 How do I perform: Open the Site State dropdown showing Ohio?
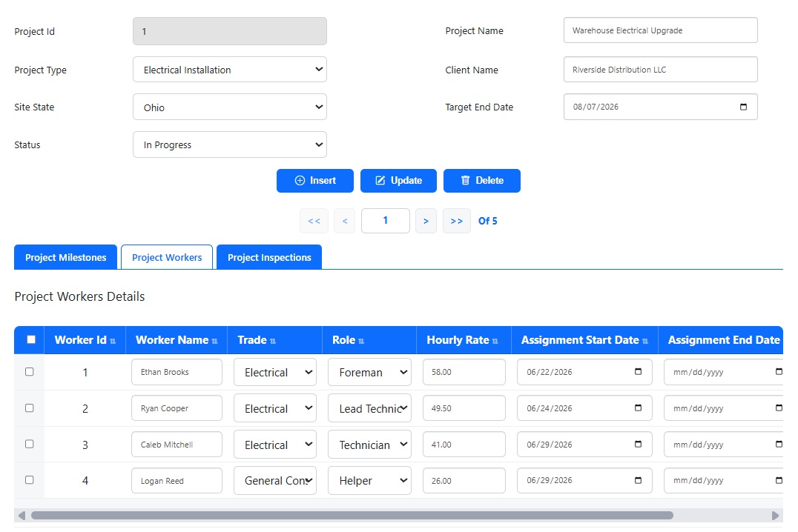229,107
